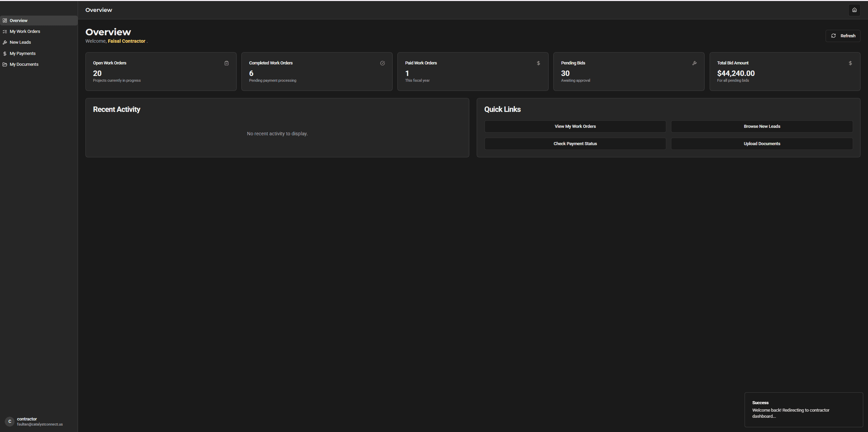Open New Leads from sidebar
The image size is (868, 432).
click(x=39, y=42)
